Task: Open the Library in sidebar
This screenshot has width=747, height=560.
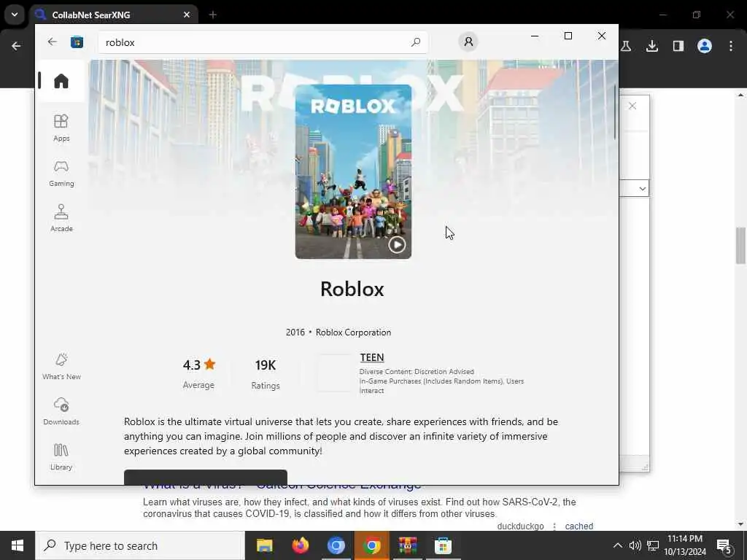Action: coord(61,456)
